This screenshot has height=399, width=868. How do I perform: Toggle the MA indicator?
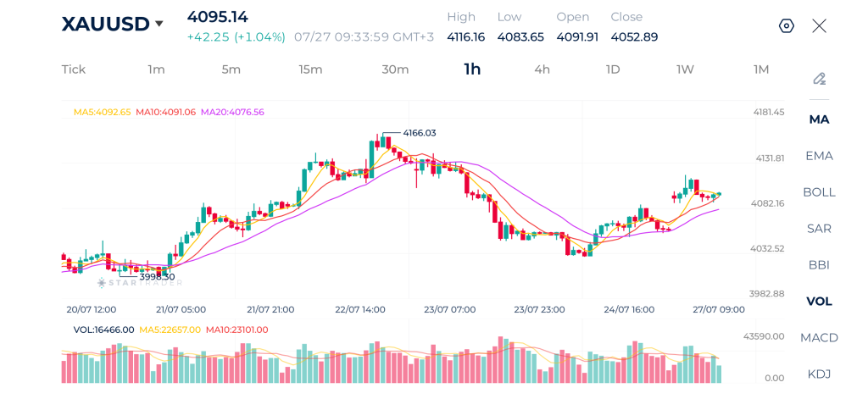(x=820, y=119)
